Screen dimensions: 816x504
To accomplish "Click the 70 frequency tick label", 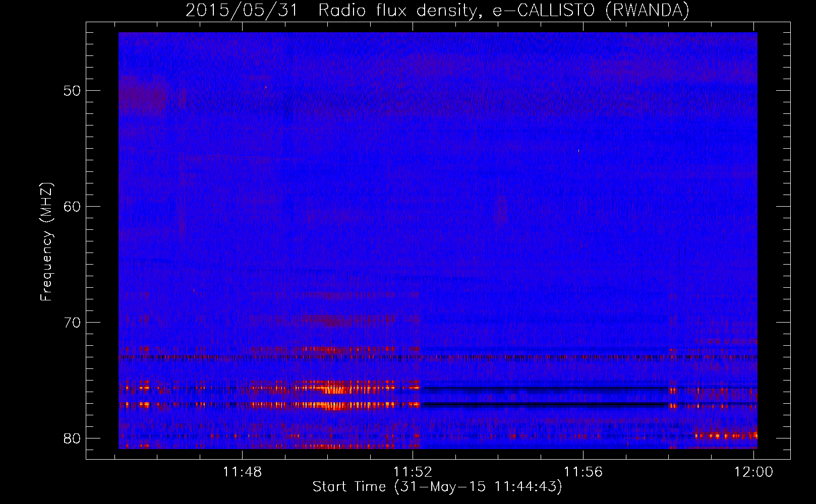I will pyautogui.click(x=72, y=322).
